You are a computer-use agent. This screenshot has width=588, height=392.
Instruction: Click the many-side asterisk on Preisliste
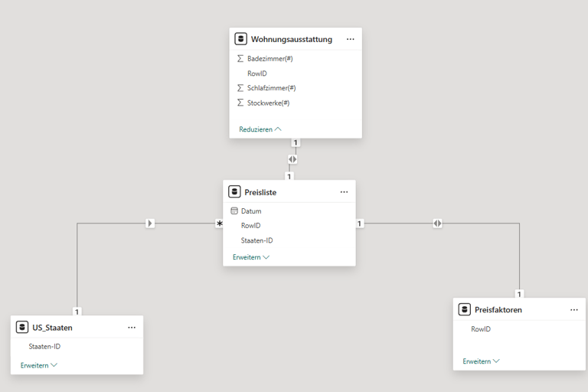click(220, 224)
